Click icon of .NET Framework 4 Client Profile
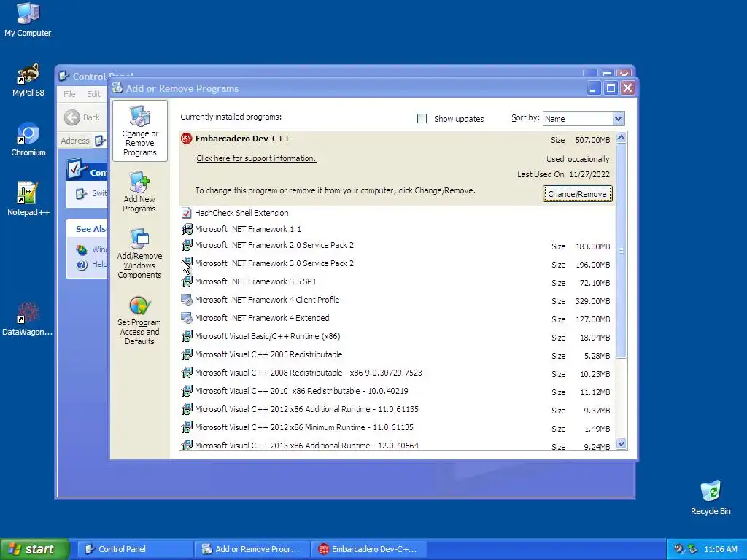This screenshot has height=560, width=747. pos(187,300)
